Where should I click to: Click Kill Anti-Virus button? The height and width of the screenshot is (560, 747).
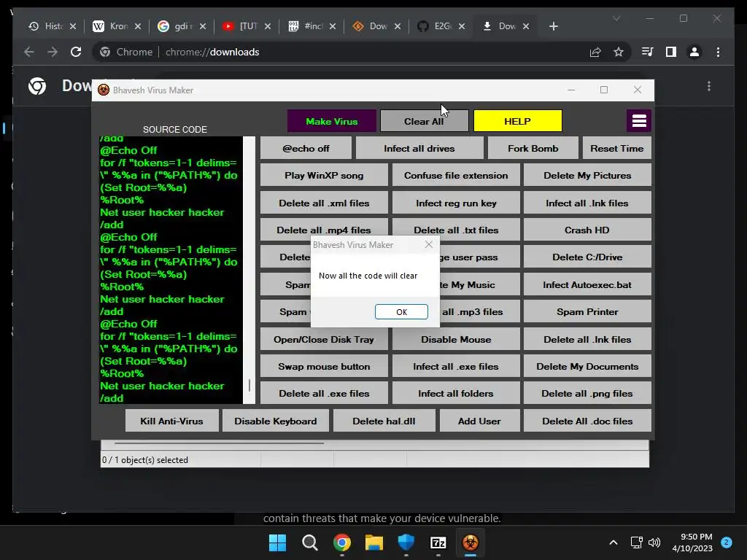click(x=172, y=421)
